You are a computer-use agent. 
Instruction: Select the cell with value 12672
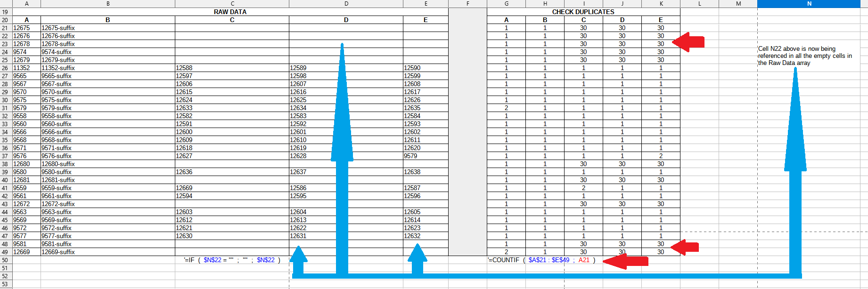coord(27,204)
